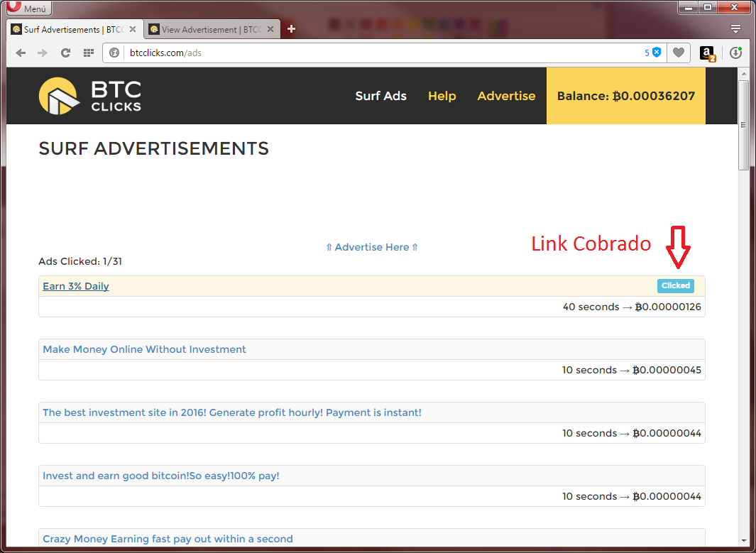Open the downloads icon in toolbar
Image resolution: width=756 pixels, height=553 pixels.
[x=735, y=53]
